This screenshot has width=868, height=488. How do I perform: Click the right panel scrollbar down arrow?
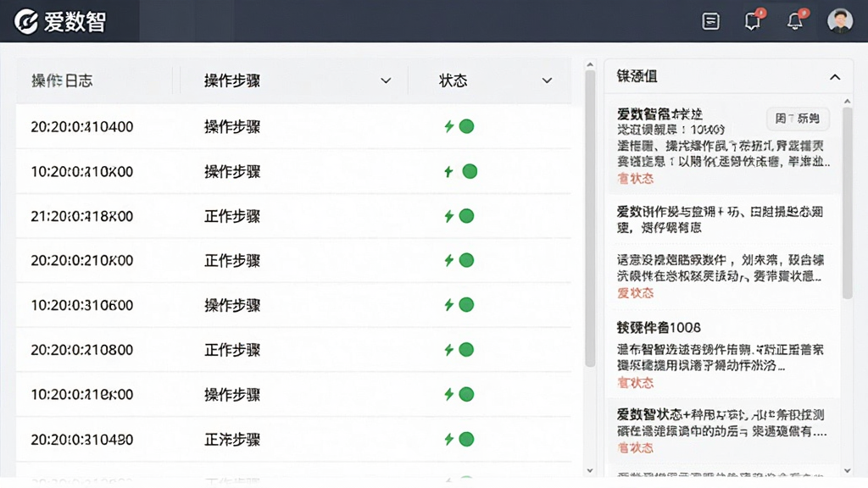847,471
